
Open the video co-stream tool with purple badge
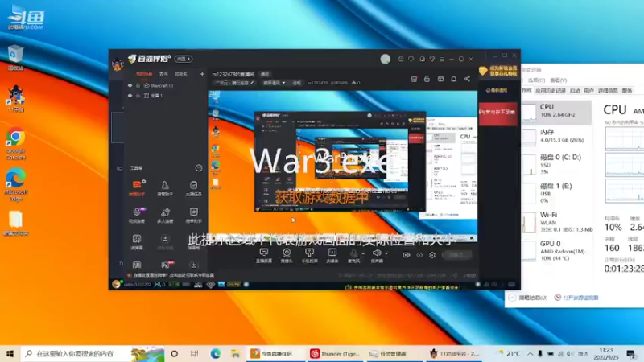(137, 215)
